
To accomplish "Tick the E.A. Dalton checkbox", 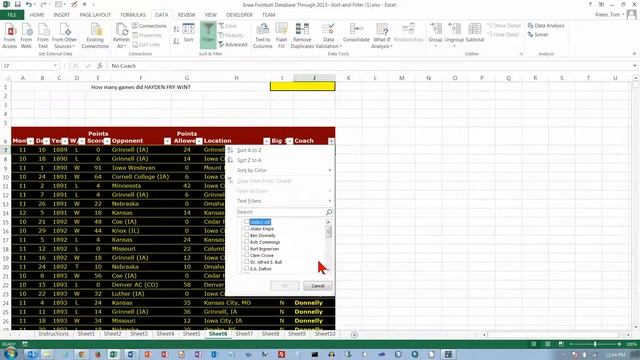I will [x=247, y=269].
